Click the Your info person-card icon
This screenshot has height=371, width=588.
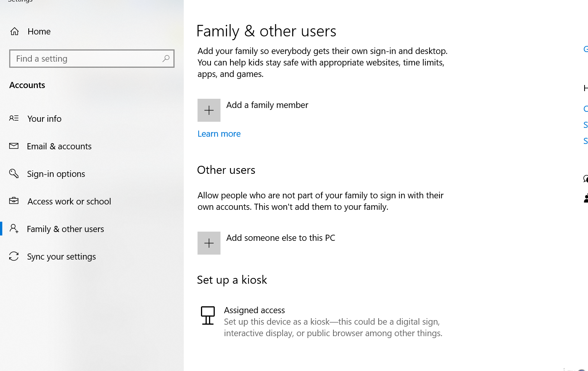coord(14,118)
